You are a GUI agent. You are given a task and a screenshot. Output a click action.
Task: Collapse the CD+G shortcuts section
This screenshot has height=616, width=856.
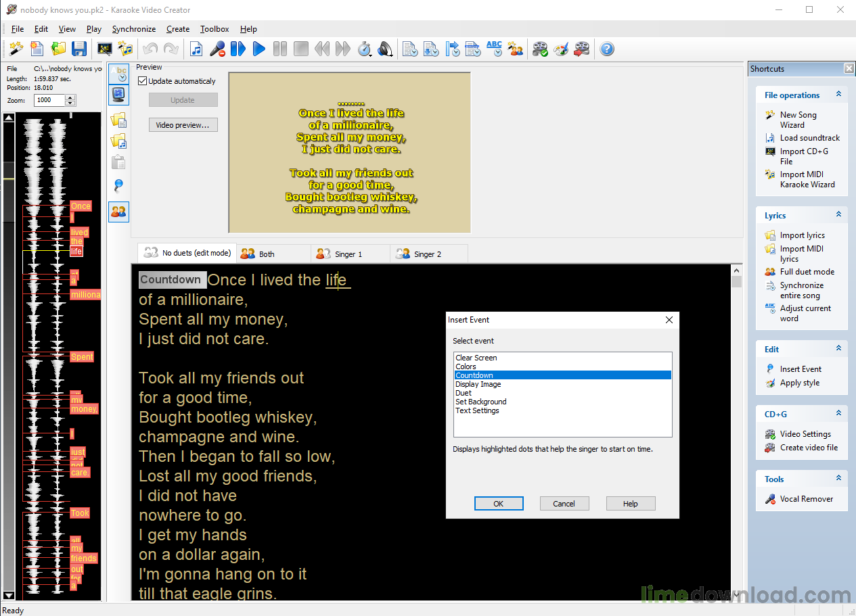(x=839, y=413)
